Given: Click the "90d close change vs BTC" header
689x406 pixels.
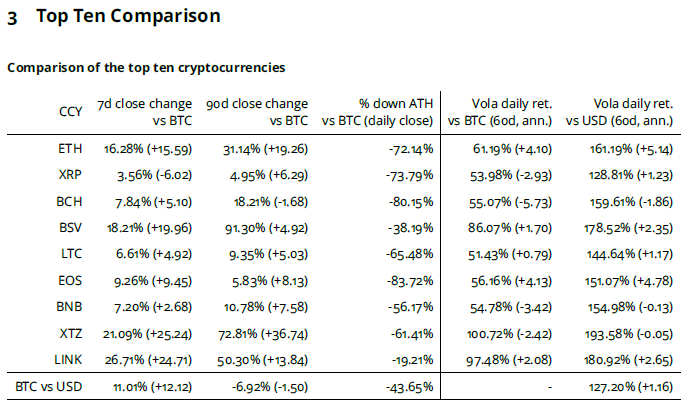Looking at the screenshot, I should tap(257, 111).
